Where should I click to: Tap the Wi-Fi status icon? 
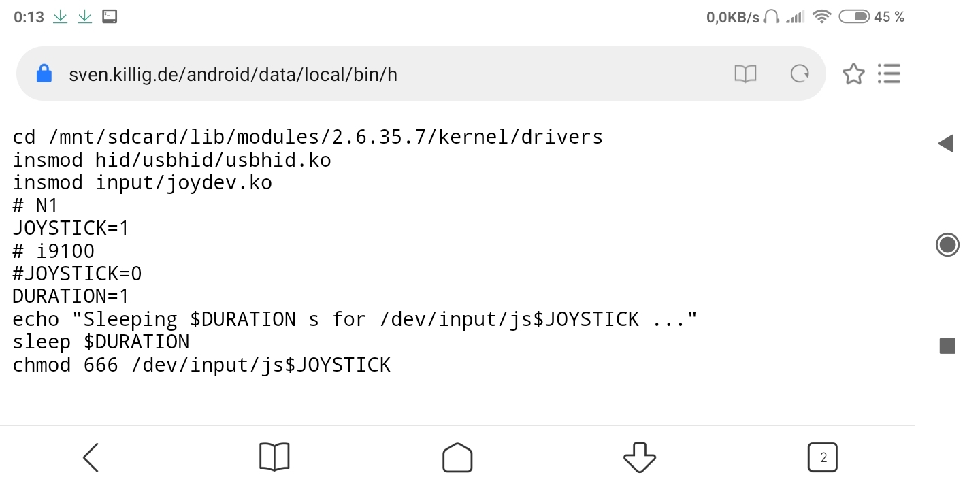coord(822,17)
